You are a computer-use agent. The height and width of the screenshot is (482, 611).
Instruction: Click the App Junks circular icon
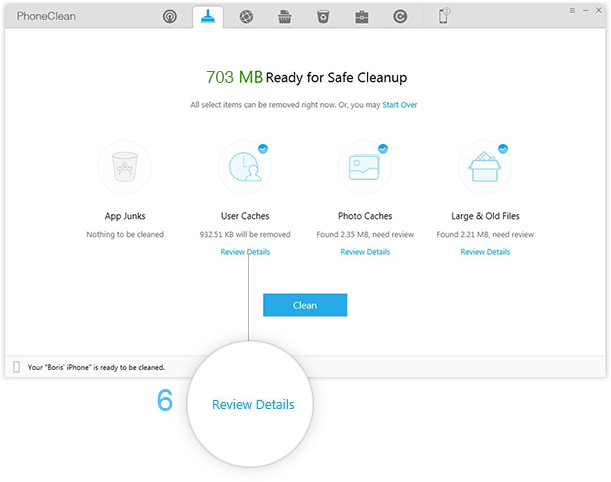125,167
